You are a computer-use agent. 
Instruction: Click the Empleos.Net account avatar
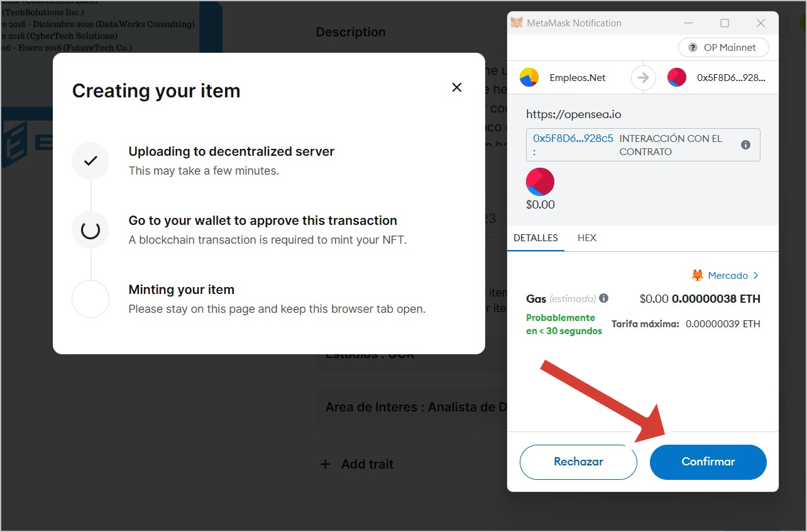click(529, 78)
